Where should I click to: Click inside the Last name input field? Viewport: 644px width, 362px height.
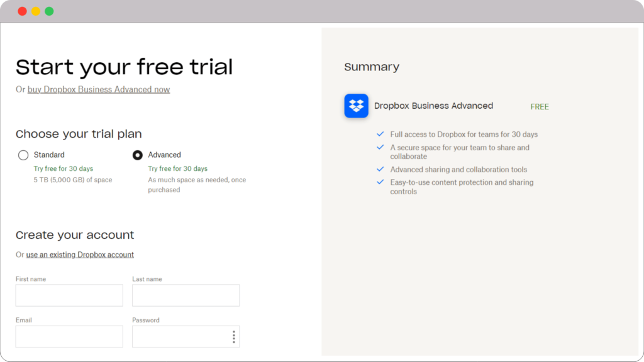(x=186, y=295)
